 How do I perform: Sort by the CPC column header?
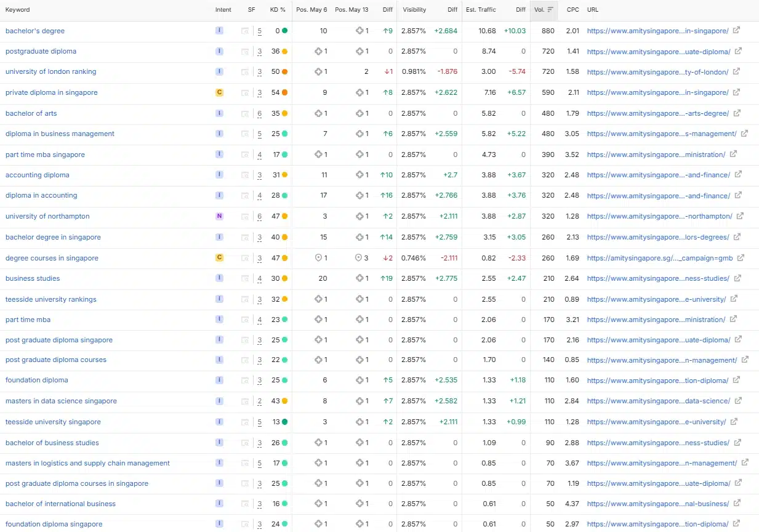[572, 10]
